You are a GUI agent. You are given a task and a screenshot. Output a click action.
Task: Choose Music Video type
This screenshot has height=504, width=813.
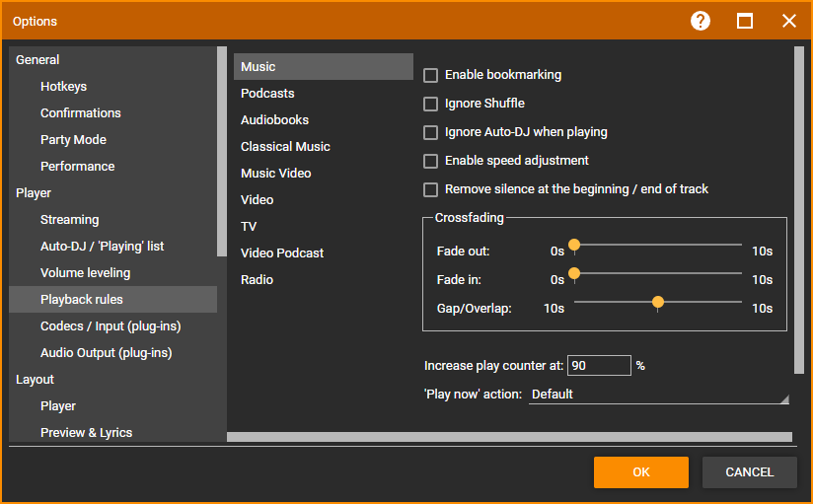tap(323, 174)
